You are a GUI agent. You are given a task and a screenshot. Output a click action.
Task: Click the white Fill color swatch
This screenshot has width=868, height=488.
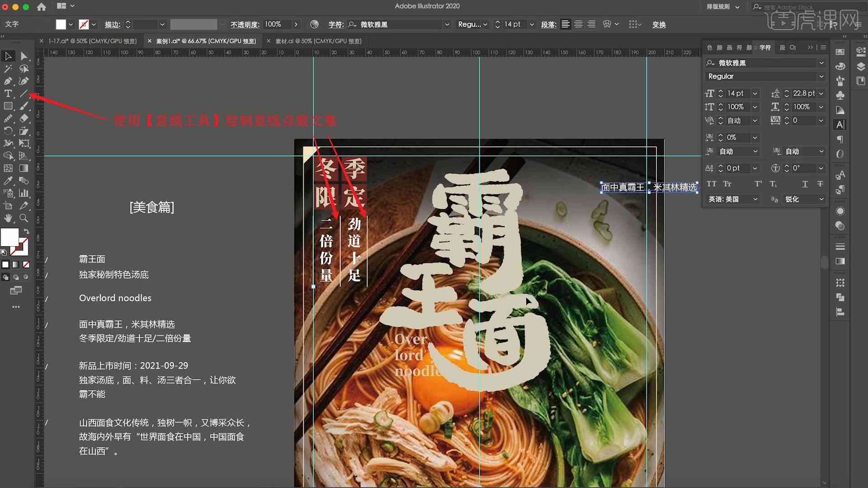coord(9,237)
